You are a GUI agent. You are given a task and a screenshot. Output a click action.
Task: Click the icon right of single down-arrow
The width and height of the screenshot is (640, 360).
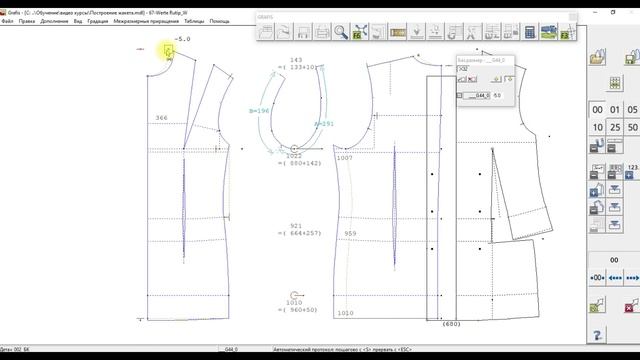(x=435, y=31)
